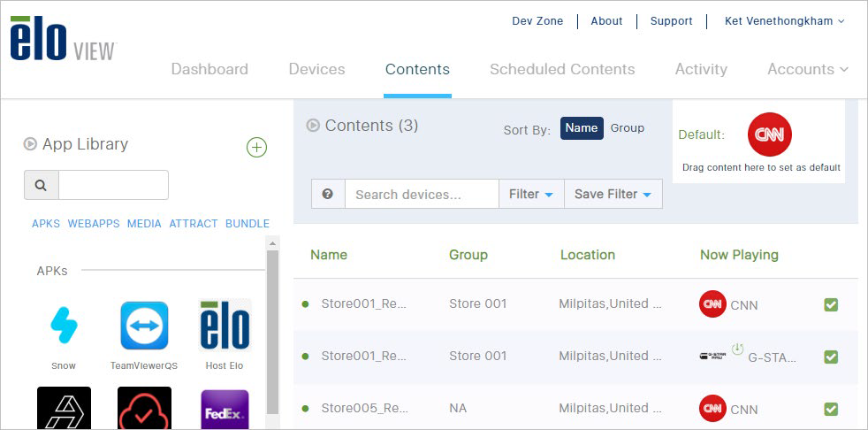Open the Support link
The width and height of the screenshot is (868, 430).
pos(671,21)
